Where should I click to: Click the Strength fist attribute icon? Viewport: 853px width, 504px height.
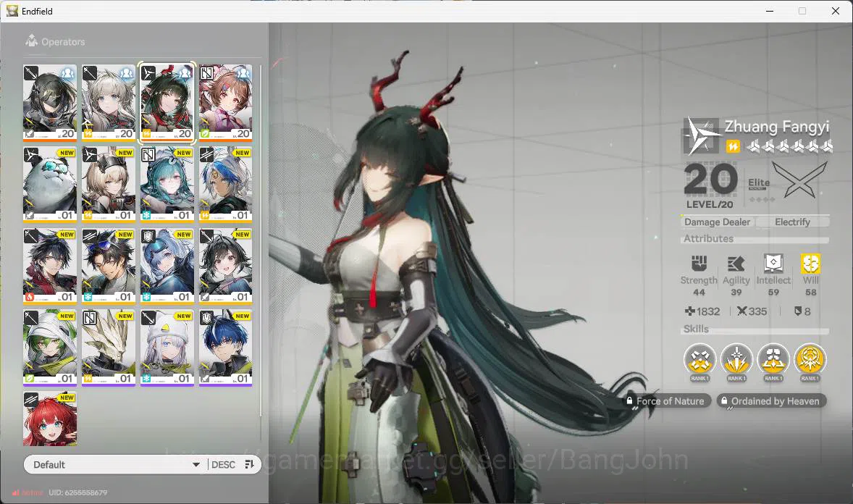(699, 264)
